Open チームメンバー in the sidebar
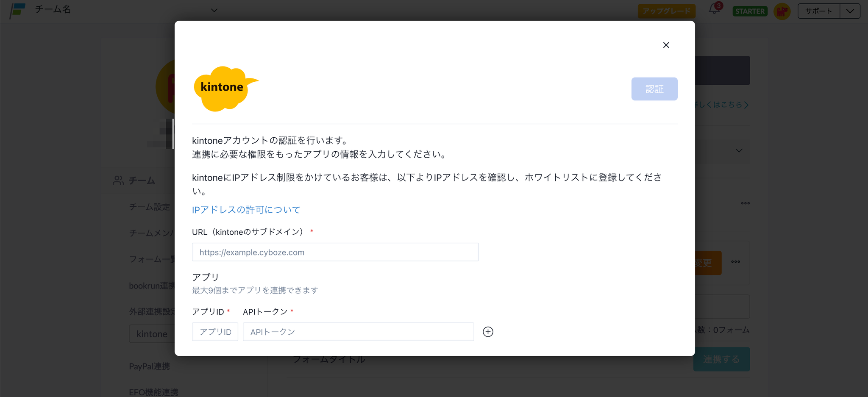 tap(152, 233)
